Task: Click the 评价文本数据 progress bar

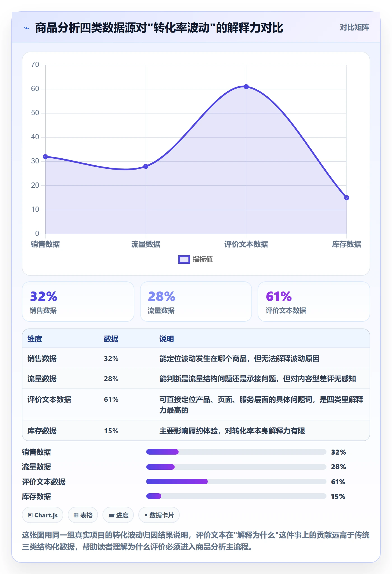Action: click(236, 482)
